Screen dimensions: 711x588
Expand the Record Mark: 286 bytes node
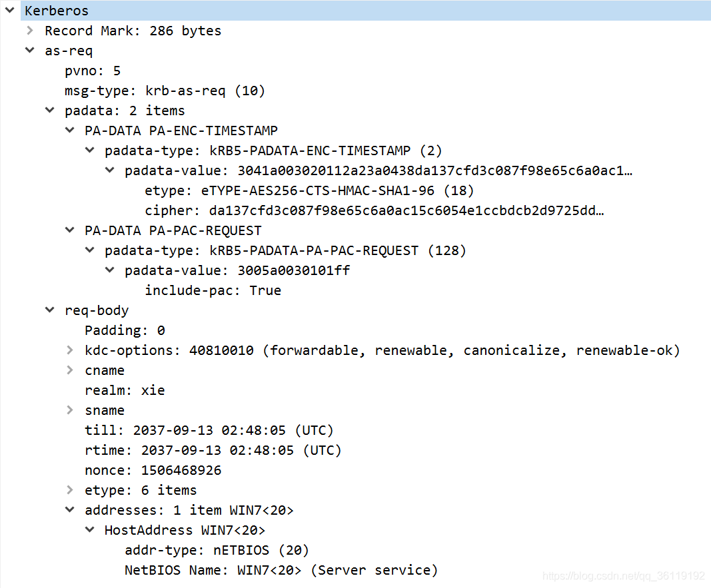30,31
